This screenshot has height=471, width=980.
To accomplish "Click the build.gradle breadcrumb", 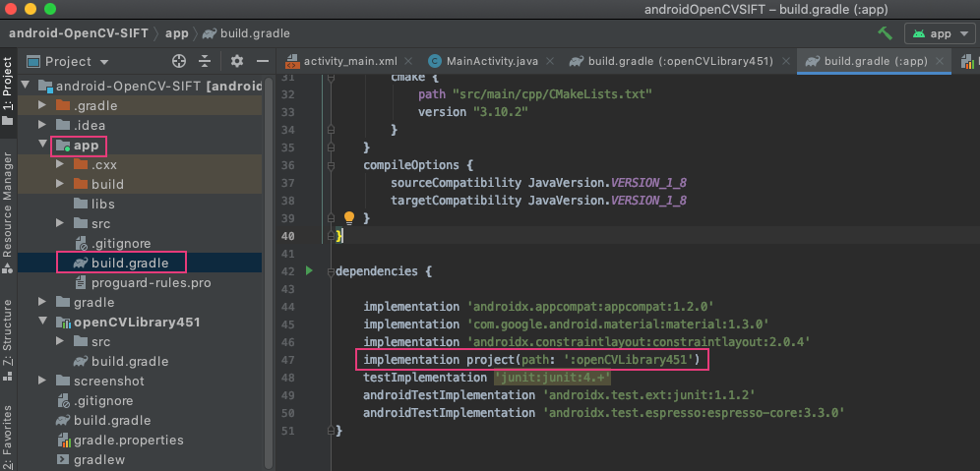I will 246,33.
